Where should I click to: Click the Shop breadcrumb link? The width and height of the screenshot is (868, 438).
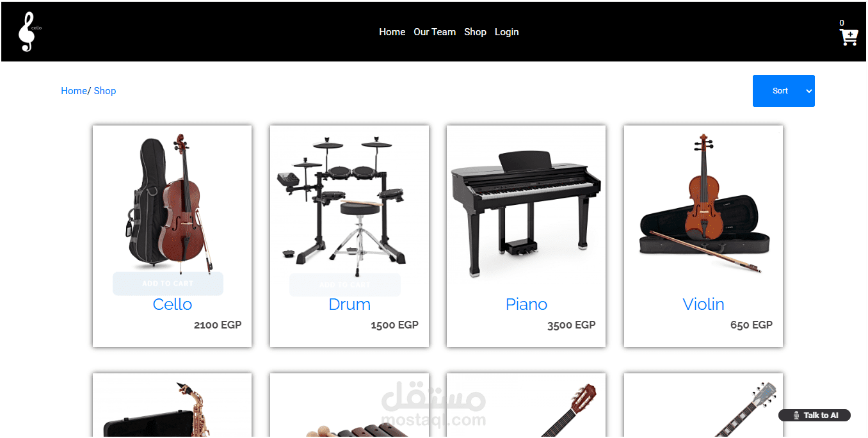coord(105,91)
